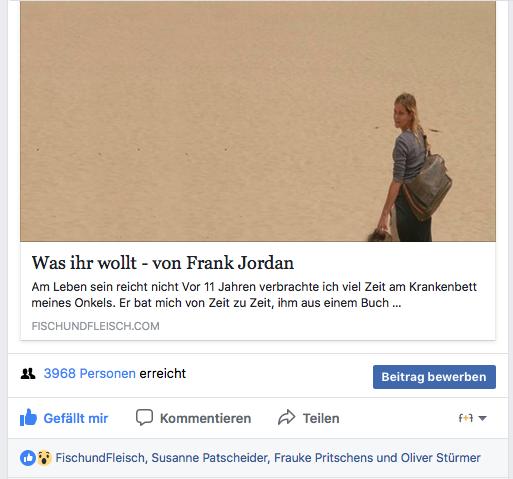The width and height of the screenshot is (513, 479).
Task: Click the Beitrag bewerben button
Action: [x=434, y=377]
